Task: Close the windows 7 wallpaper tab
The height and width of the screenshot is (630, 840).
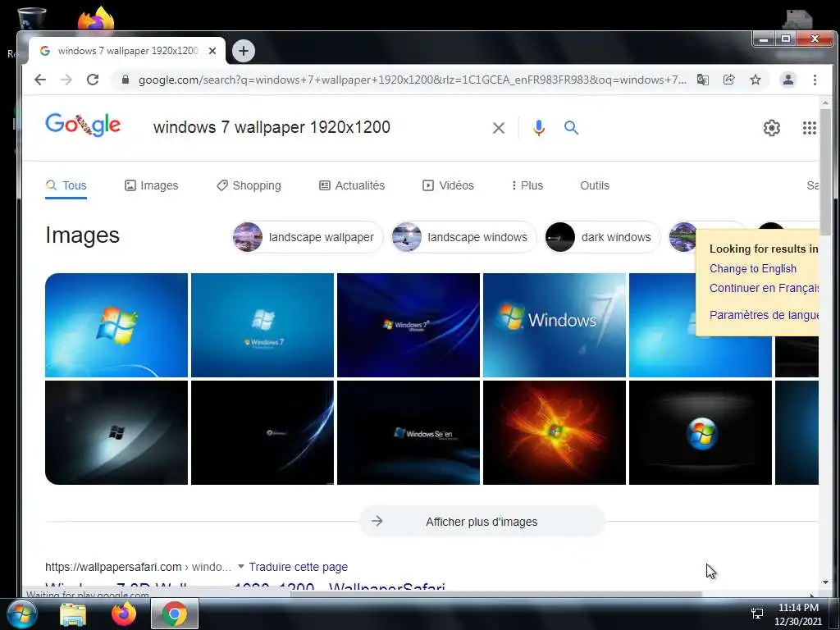Action: [212, 51]
